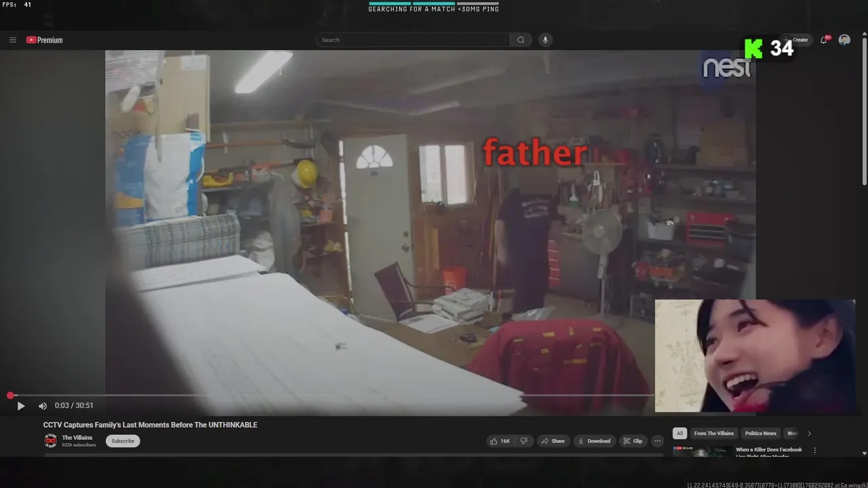Open the more actions ellipsis menu
Viewport: 868px width, 488px height.
[x=657, y=441]
